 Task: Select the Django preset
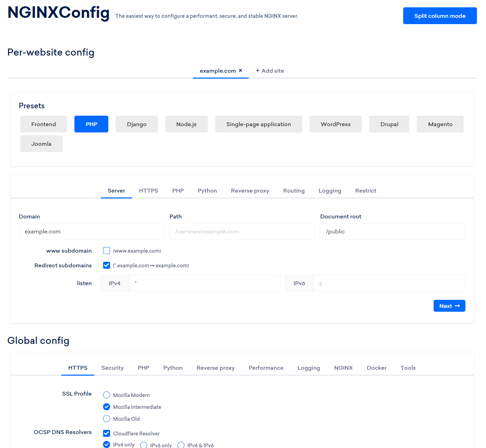137,124
